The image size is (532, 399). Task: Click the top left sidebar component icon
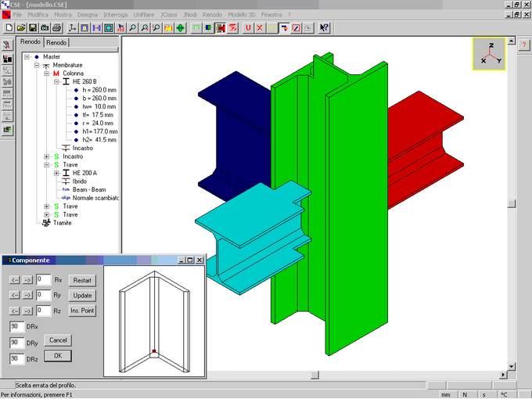[7, 45]
